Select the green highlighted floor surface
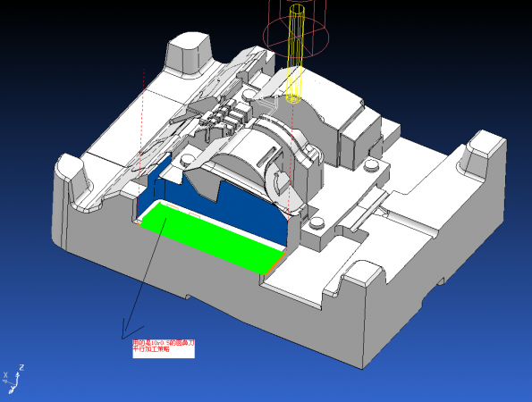The width and height of the screenshot is (532, 402). point(212,238)
